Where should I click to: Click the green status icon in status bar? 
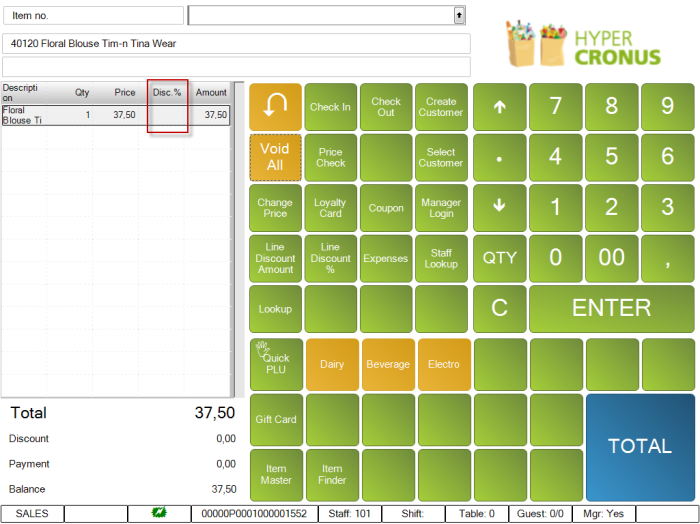click(x=159, y=513)
